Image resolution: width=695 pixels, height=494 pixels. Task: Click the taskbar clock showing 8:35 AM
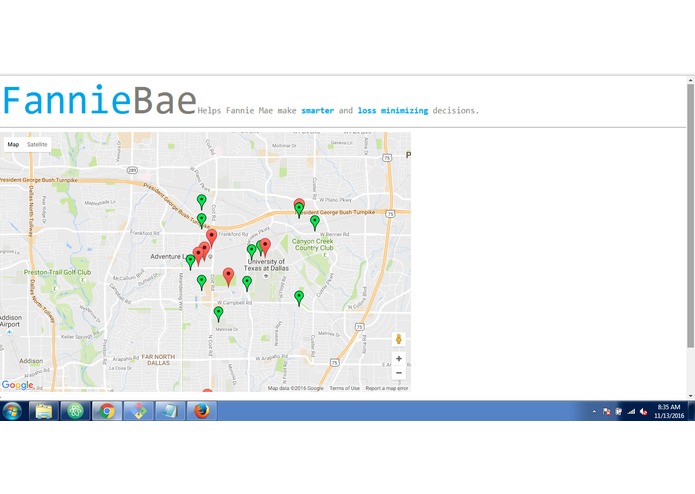669,411
